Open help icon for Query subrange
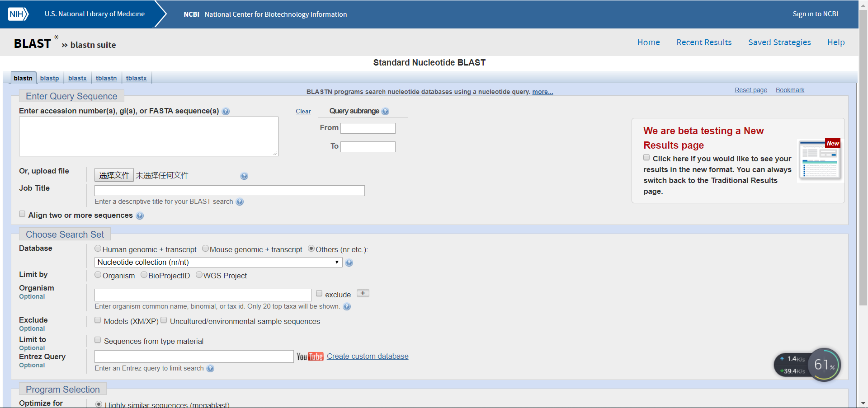The width and height of the screenshot is (868, 408). (385, 111)
